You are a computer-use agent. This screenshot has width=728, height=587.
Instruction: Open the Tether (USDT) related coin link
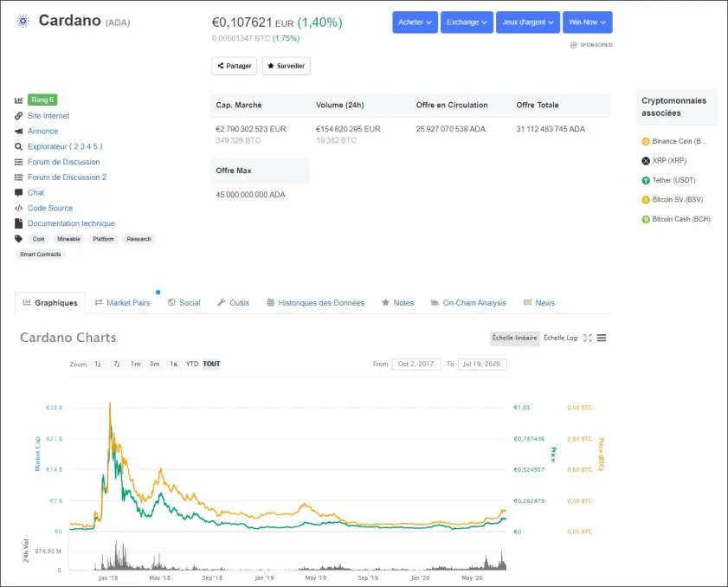673,180
